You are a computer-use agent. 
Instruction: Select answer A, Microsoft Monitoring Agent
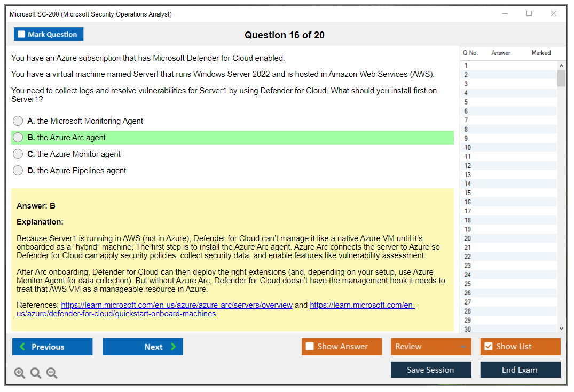(18, 121)
